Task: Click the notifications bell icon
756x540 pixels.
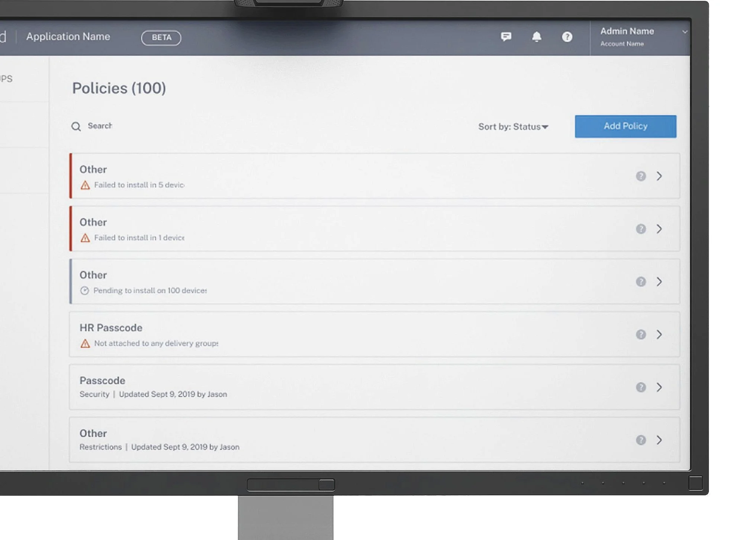Action: (x=536, y=36)
